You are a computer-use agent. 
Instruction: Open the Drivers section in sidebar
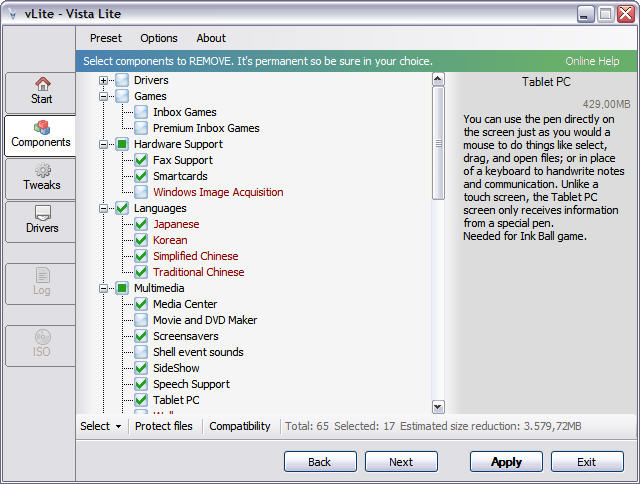click(40, 222)
